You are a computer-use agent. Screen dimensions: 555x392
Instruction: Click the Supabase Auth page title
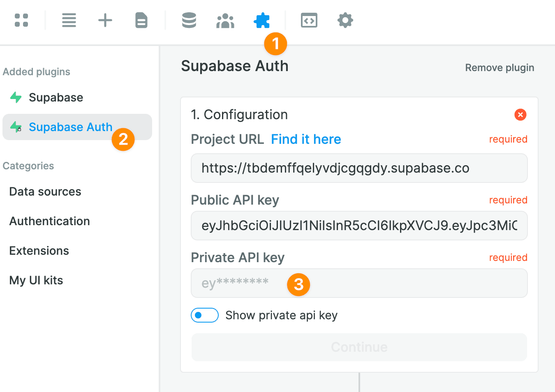click(235, 66)
